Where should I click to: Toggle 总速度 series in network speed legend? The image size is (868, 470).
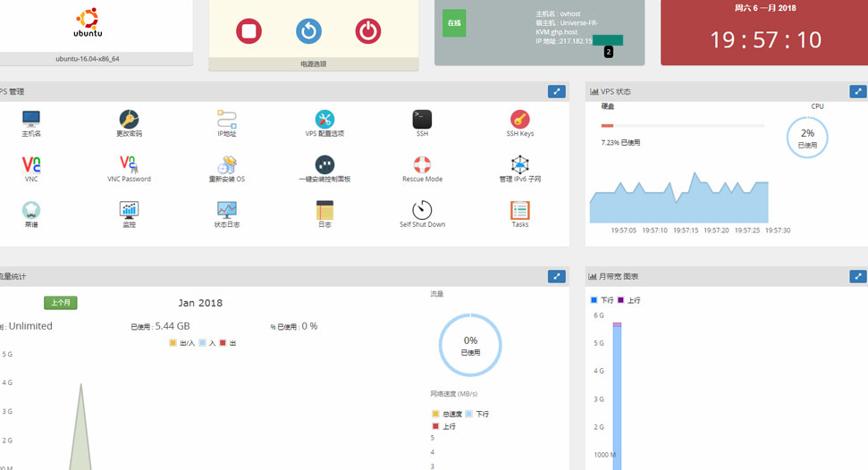click(436, 414)
